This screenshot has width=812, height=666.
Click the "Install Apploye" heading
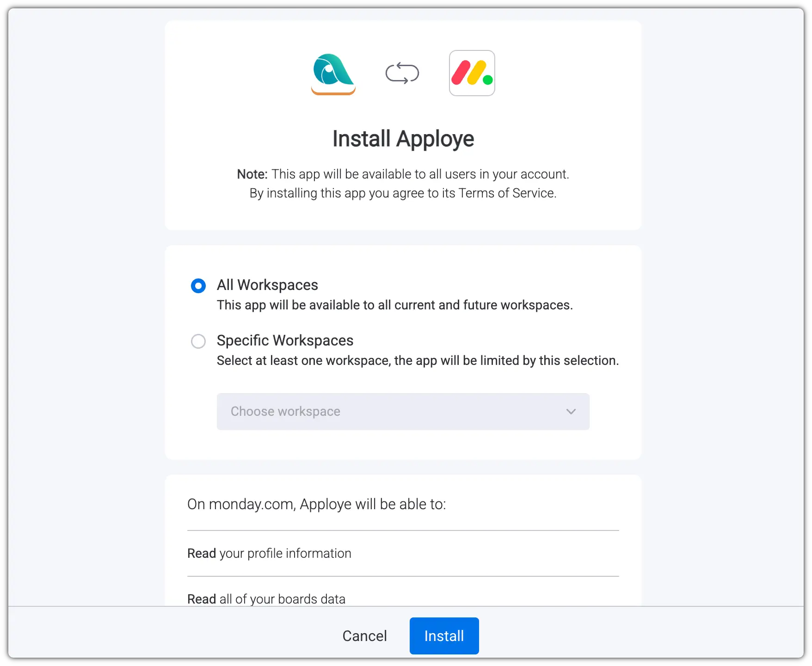coord(403,139)
